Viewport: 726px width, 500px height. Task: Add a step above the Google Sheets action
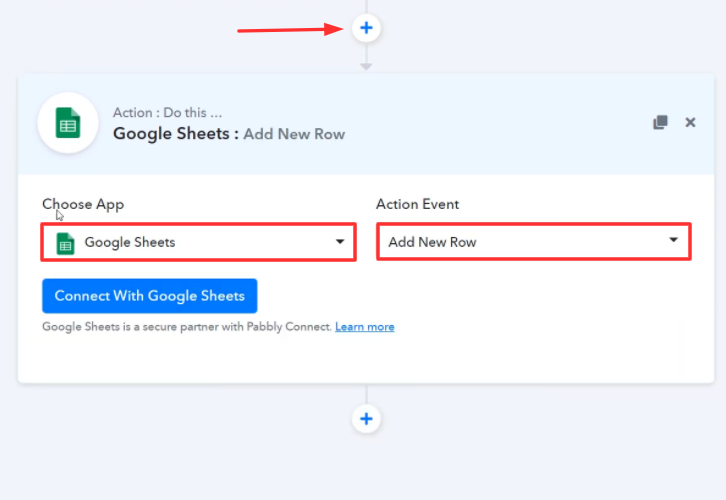coord(366,28)
